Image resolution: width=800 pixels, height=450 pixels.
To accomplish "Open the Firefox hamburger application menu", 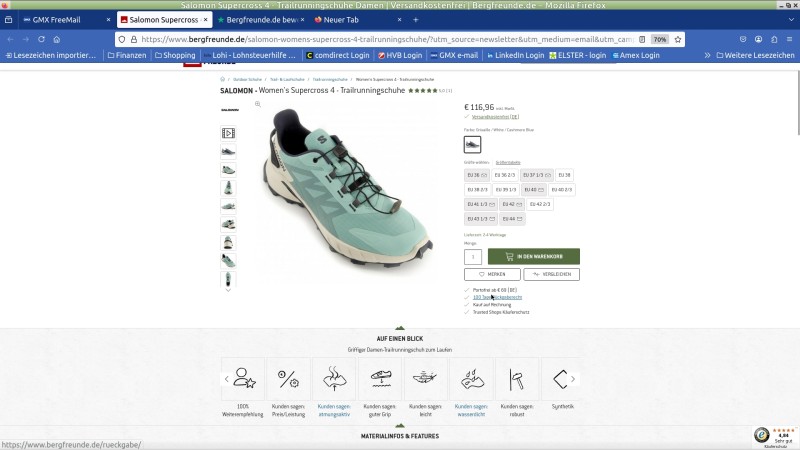I will 789,39.
